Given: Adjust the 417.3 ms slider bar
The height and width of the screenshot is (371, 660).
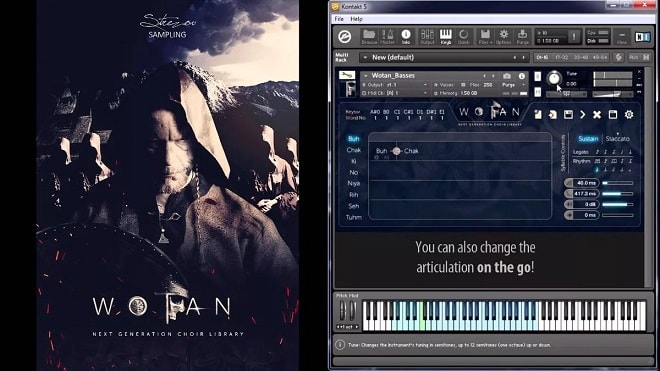Looking at the screenshot, I should 617,194.
